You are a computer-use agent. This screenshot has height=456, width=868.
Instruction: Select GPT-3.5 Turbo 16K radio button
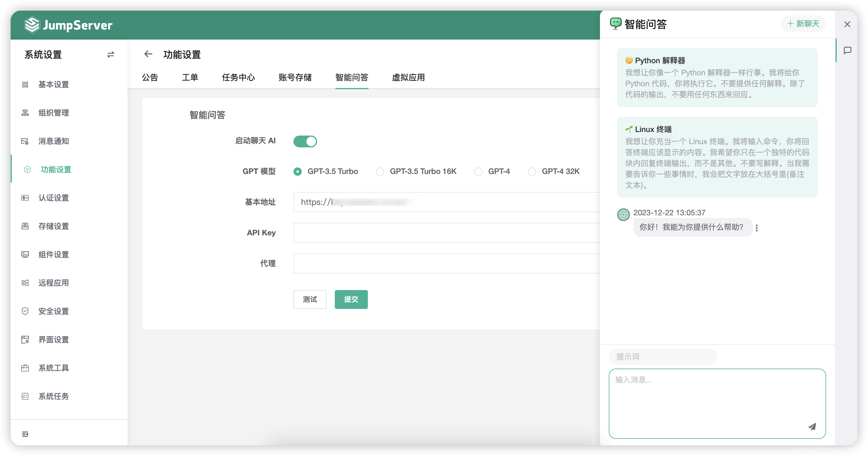379,171
